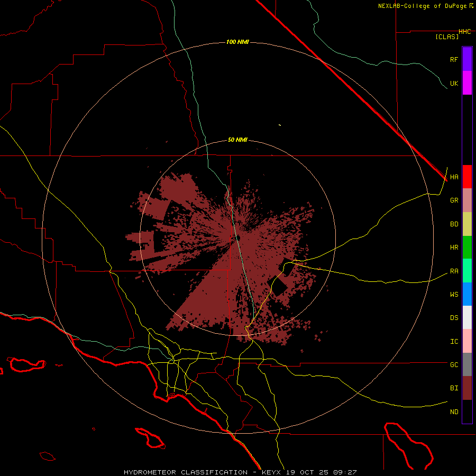Click the HR green legend swatch
476x476 pixels.
(x=467, y=247)
